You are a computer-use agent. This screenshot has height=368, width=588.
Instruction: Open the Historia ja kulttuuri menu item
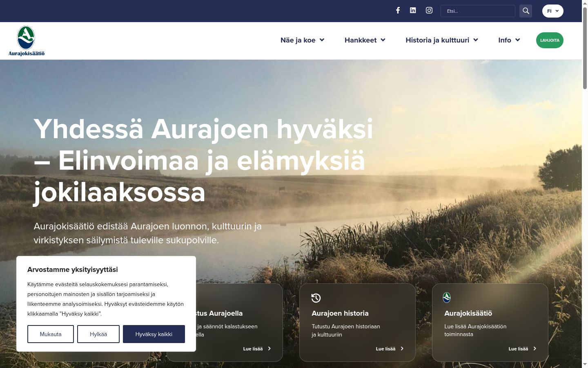pyautogui.click(x=437, y=40)
